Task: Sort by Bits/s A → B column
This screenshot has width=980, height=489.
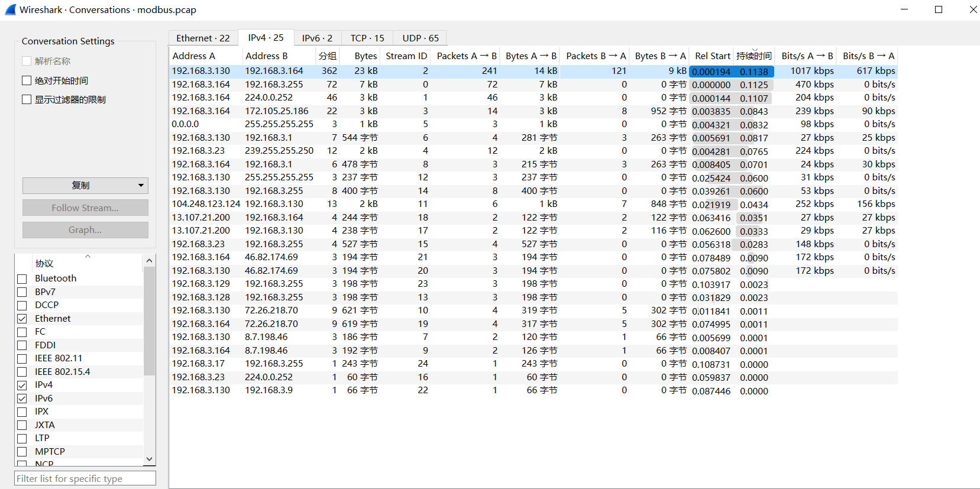Action: coord(806,56)
